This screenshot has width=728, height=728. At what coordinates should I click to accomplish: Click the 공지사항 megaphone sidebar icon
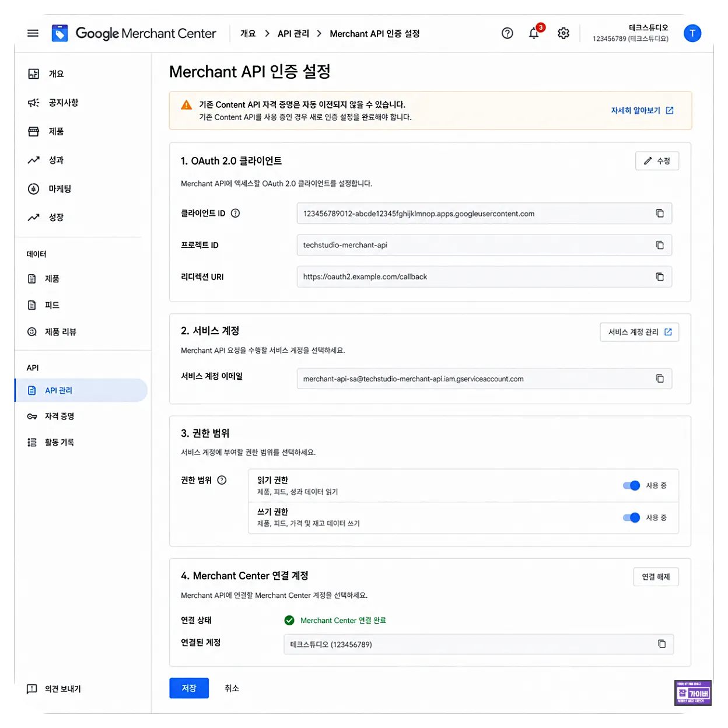(x=34, y=103)
